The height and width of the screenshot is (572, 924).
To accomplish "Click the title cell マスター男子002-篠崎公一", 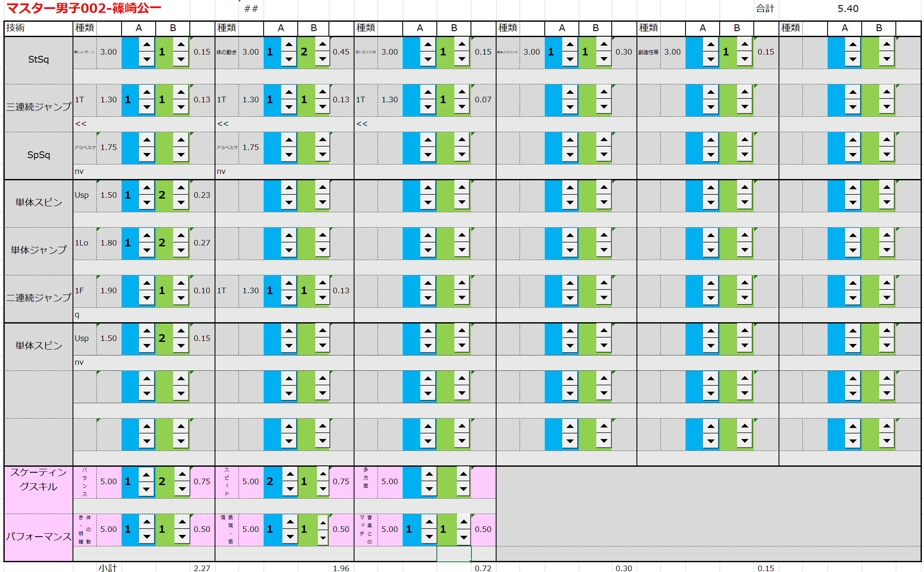I will point(84,9).
